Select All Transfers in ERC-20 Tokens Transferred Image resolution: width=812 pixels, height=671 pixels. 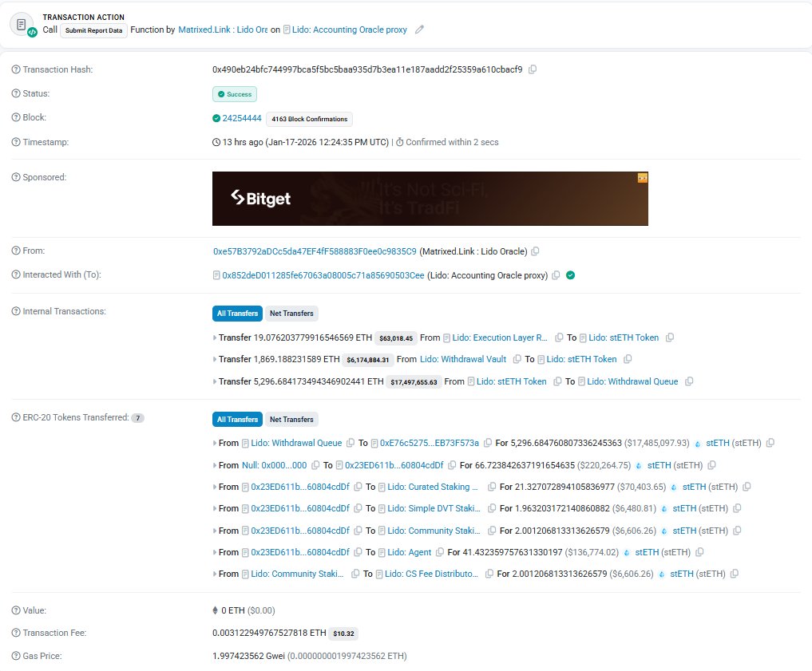(x=237, y=420)
